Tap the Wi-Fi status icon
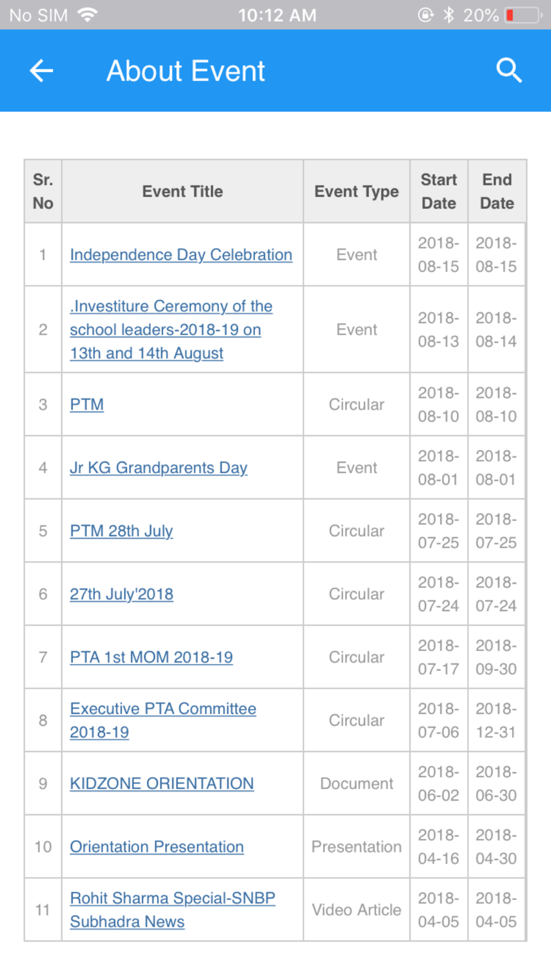The width and height of the screenshot is (551, 980). [87, 15]
